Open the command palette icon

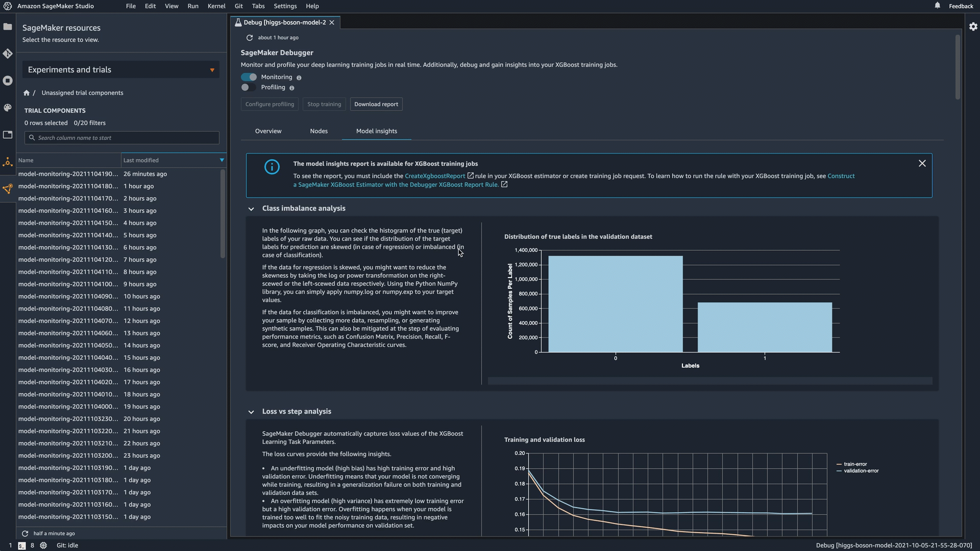pos(8,108)
